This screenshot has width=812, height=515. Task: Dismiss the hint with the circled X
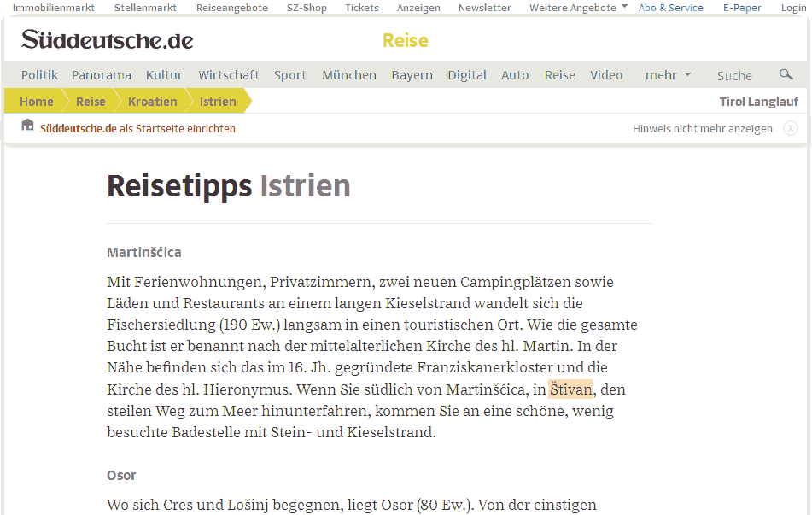coord(791,128)
